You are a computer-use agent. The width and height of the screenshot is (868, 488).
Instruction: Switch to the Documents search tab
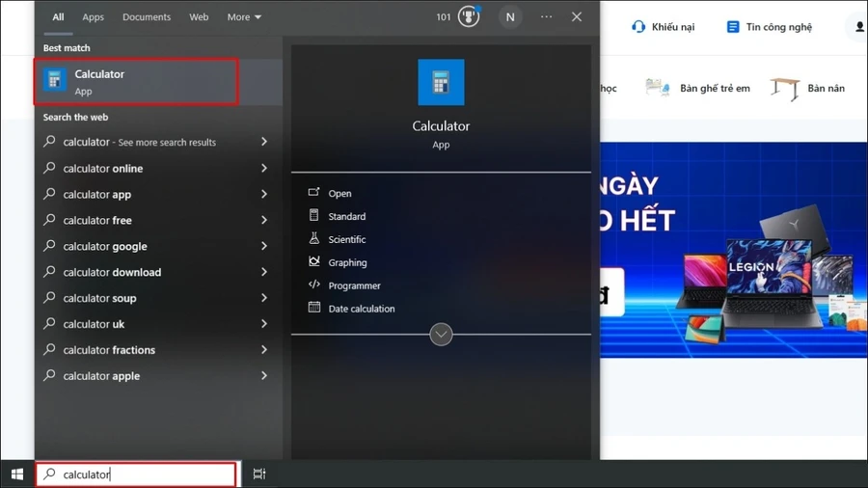[x=147, y=17]
